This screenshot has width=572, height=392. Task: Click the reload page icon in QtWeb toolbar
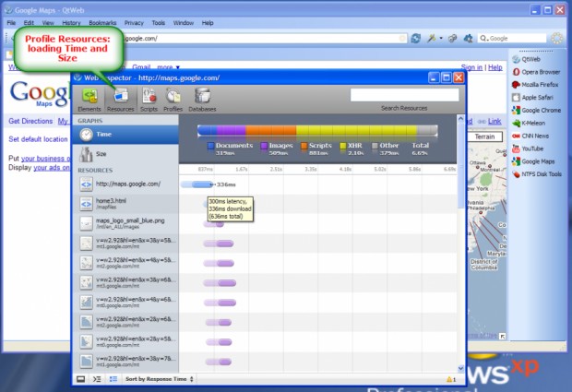point(416,38)
